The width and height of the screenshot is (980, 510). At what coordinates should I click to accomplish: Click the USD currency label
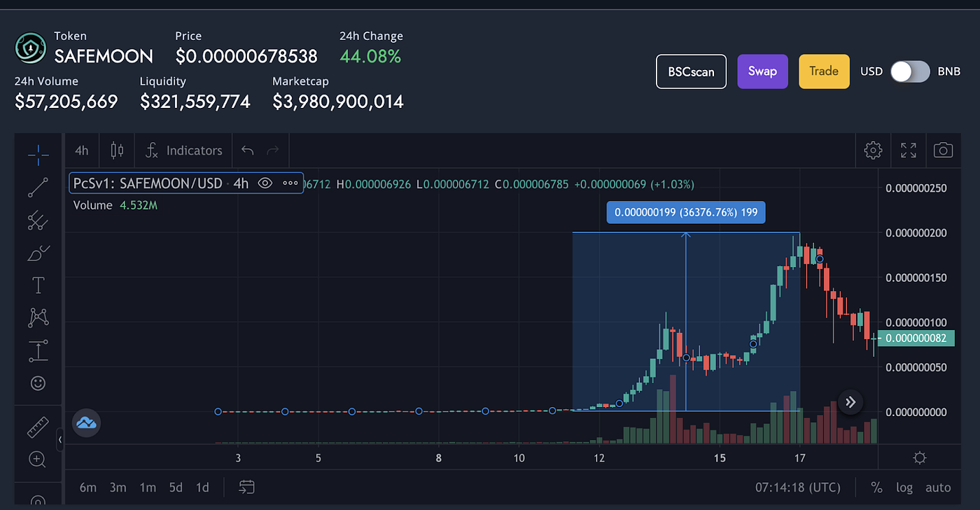click(871, 71)
